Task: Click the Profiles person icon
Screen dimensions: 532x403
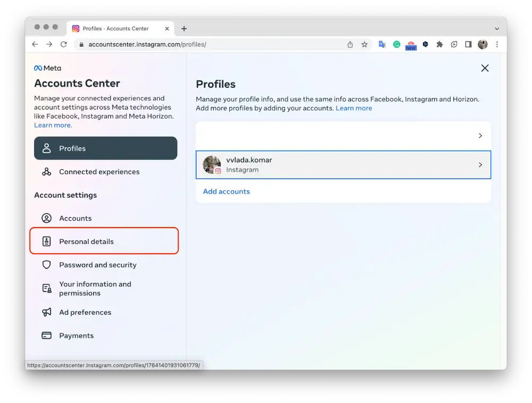Action: [46, 148]
